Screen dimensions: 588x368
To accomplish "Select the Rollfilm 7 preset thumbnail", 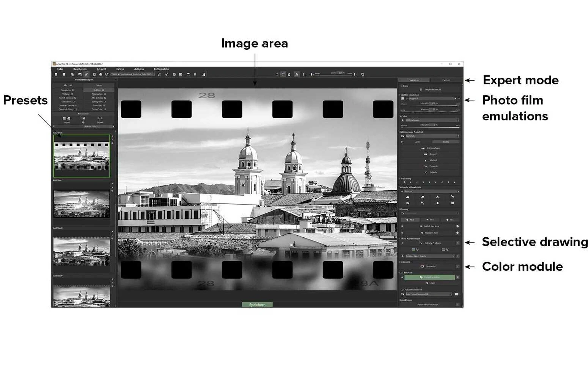I will (x=82, y=204).
